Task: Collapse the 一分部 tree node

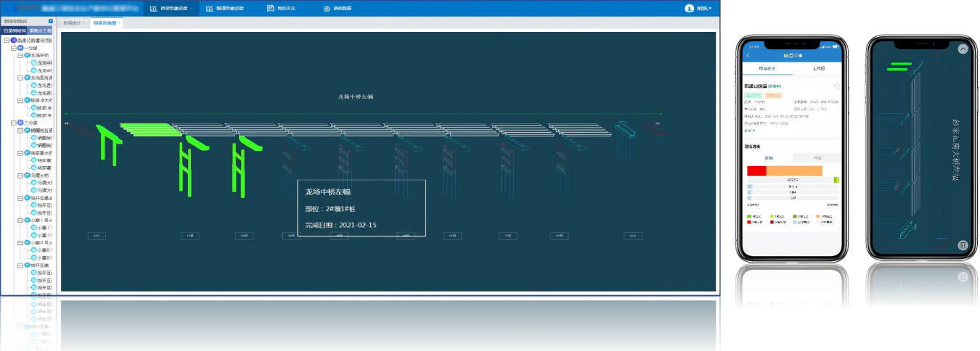Action: click(x=13, y=48)
